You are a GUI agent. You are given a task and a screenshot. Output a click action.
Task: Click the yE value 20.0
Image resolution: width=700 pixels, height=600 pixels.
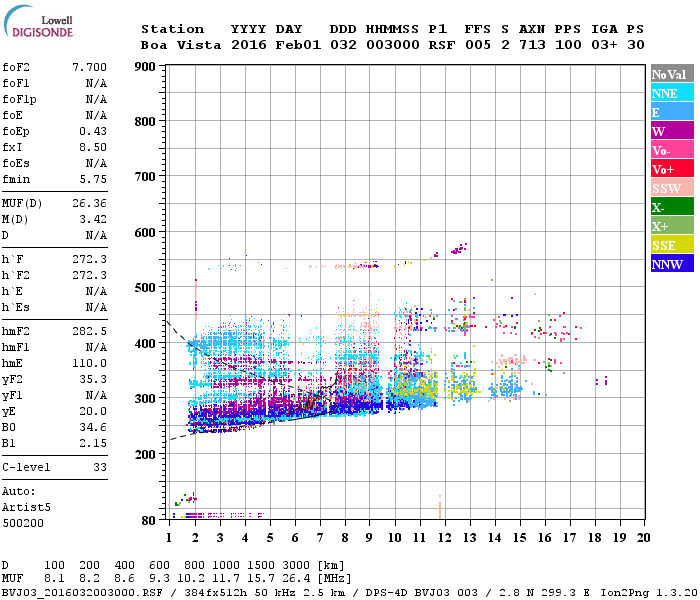tap(93, 412)
